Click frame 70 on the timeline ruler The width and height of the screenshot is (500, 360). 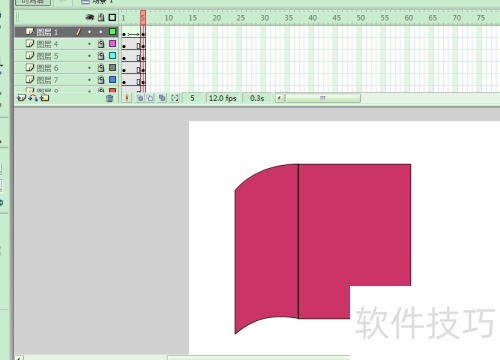[x=457, y=18]
